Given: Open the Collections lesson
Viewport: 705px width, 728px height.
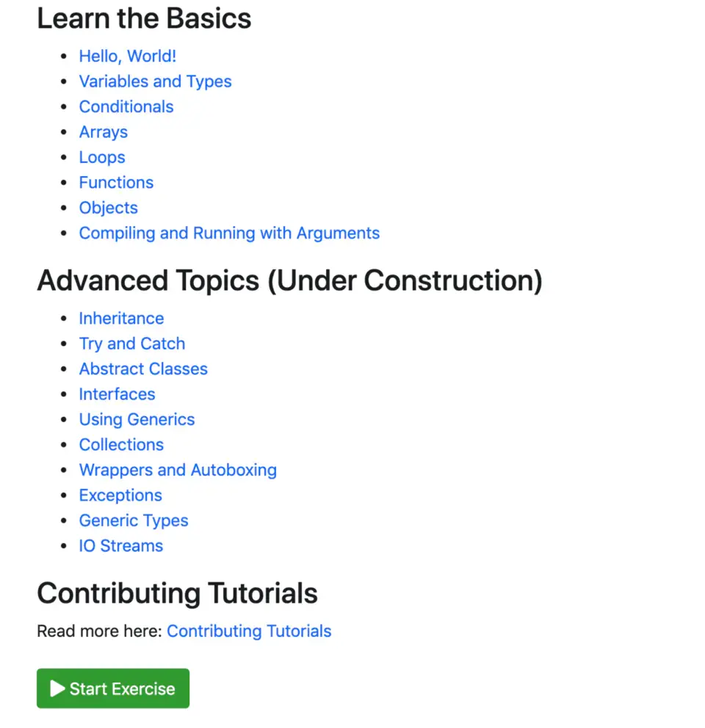Looking at the screenshot, I should (121, 445).
